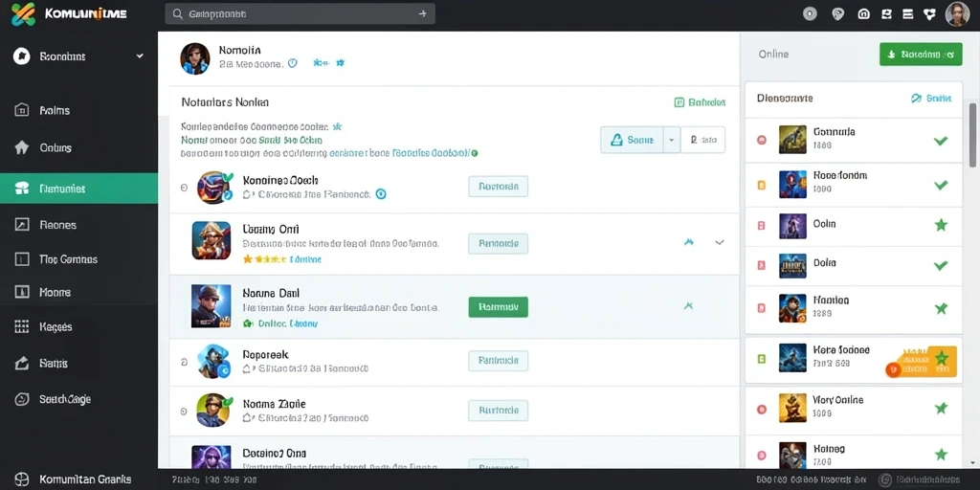
Task: Toggle the green check on the Dolin row
Action: [940, 266]
